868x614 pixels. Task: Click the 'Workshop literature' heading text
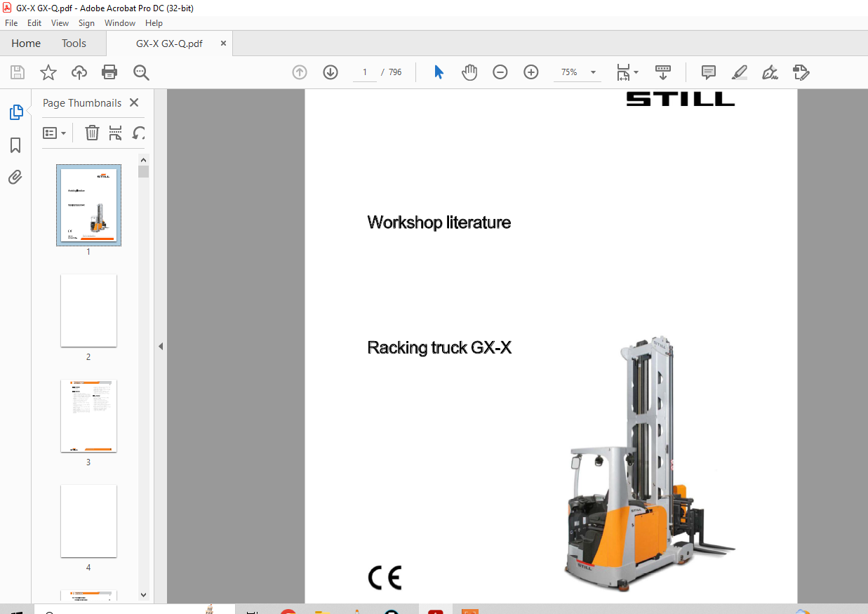point(439,222)
